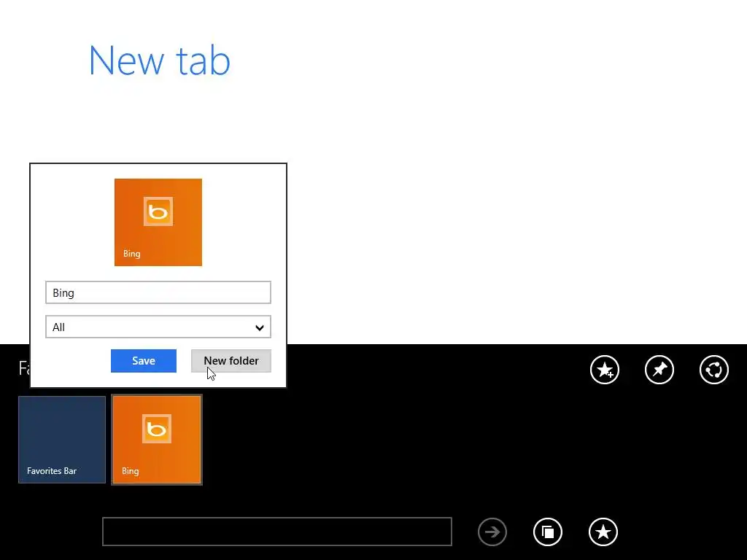The width and height of the screenshot is (747, 560).
Task: Open the Favorites Bar tile
Action: coord(62,440)
